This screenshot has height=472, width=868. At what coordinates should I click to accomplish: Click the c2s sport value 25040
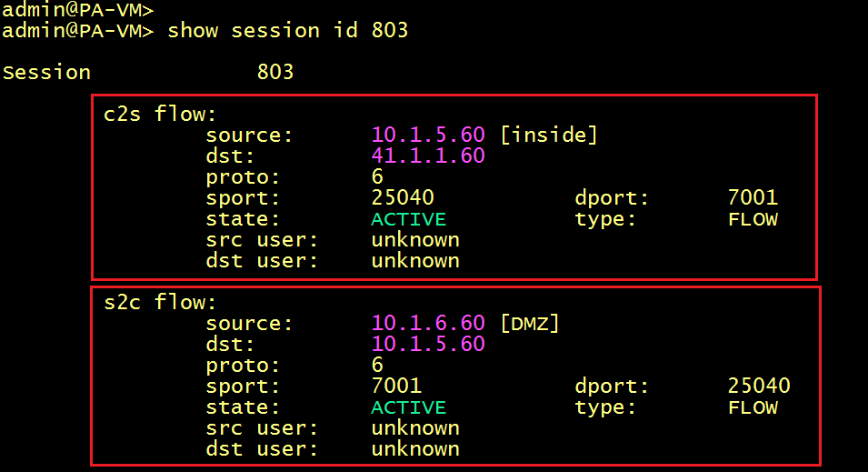click(403, 197)
